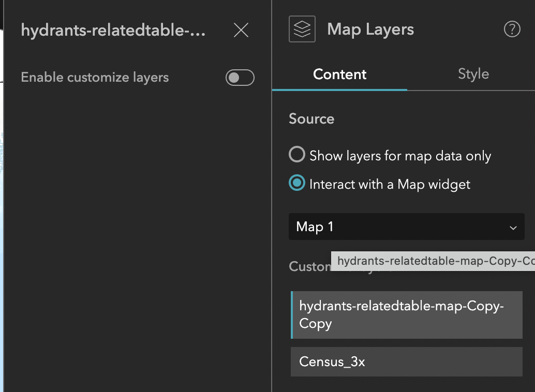Select the Census_3x layer item

point(407,361)
